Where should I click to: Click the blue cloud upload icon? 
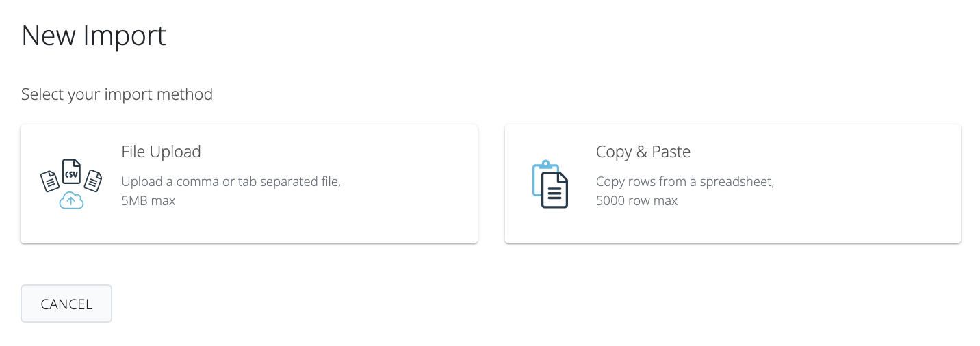(x=71, y=200)
